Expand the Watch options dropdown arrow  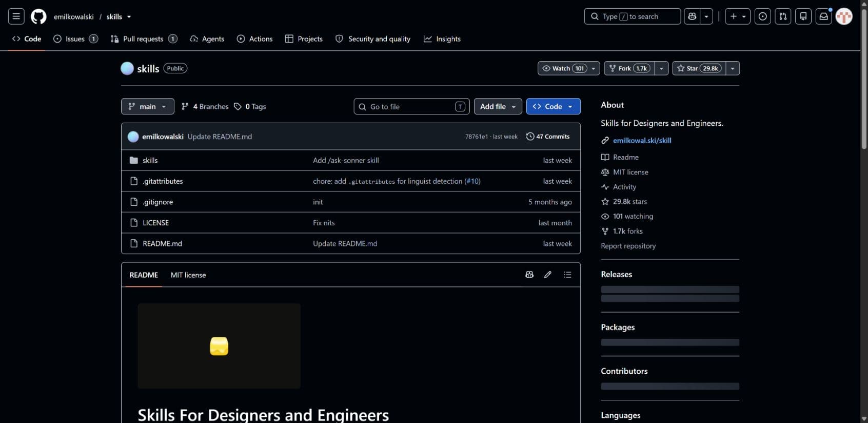point(594,68)
